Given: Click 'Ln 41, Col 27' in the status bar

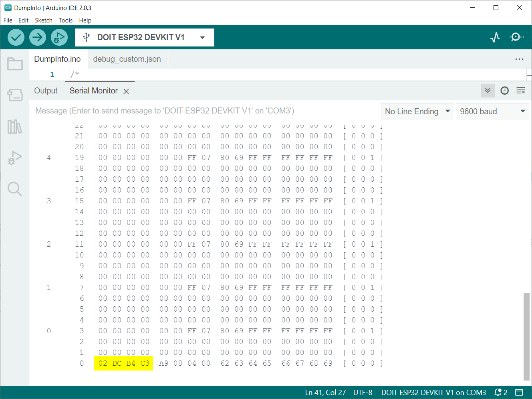Looking at the screenshot, I should click(x=325, y=393).
